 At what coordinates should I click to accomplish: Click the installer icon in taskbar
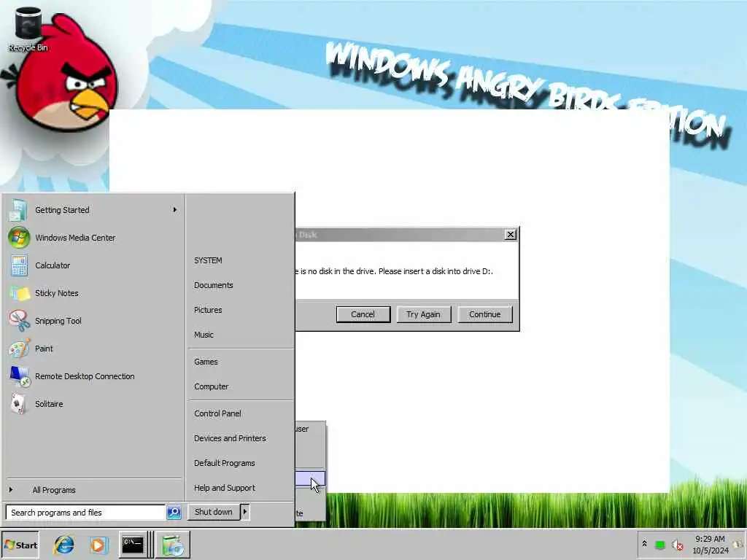pyautogui.click(x=172, y=545)
